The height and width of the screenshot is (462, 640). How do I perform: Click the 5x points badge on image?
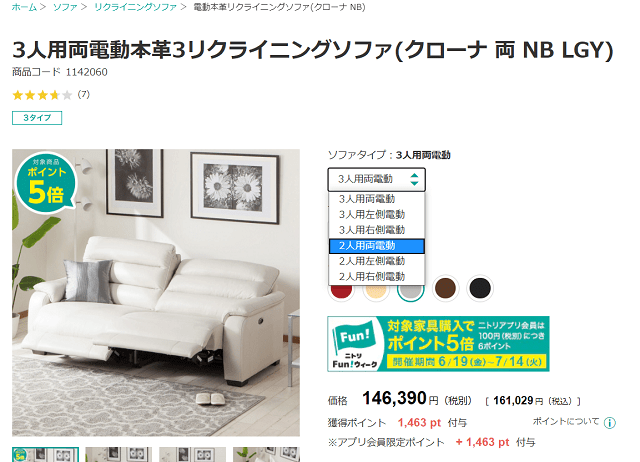tap(46, 184)
